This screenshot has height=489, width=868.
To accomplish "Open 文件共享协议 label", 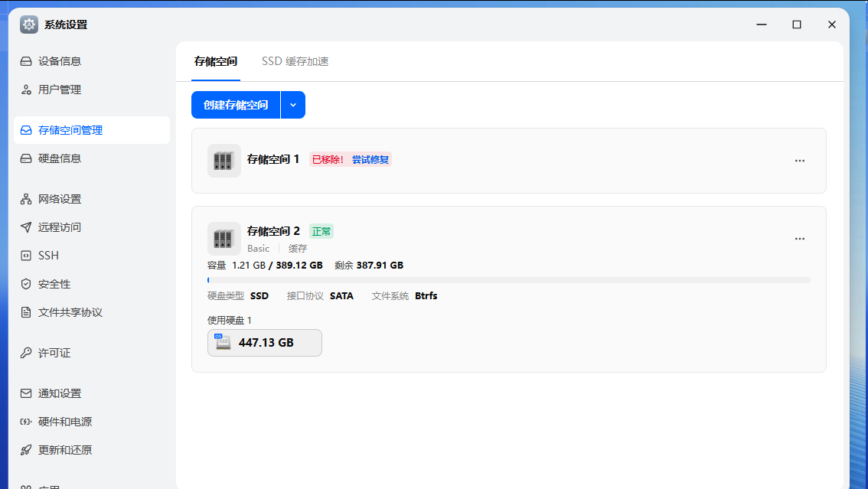I will 70,312.
